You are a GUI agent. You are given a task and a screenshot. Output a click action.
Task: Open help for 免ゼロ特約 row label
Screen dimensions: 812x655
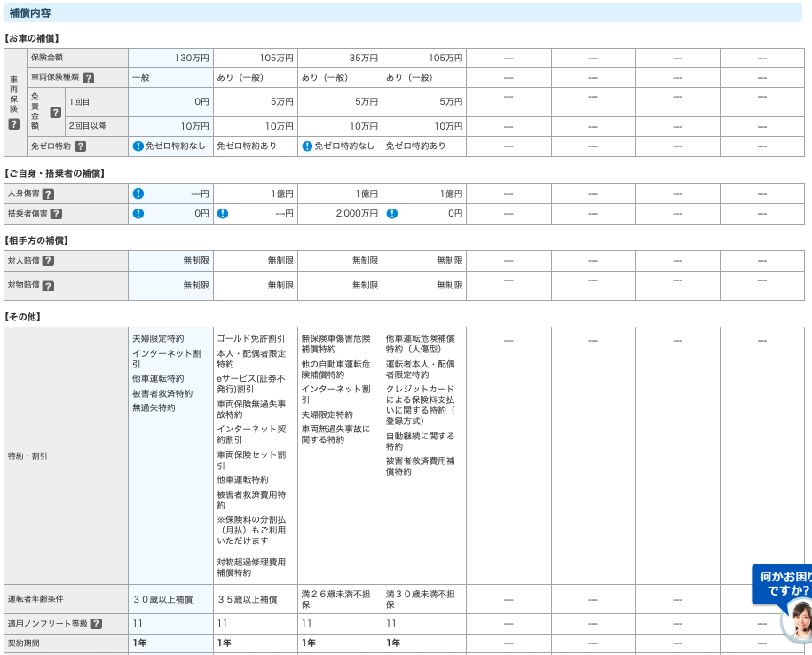point(81,146)
